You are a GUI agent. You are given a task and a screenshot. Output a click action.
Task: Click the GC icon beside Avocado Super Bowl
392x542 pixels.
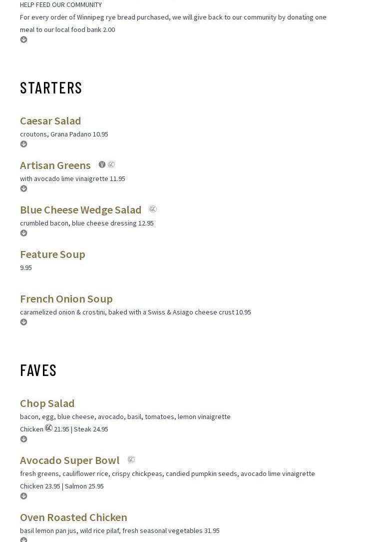click(x=131, y=459)
